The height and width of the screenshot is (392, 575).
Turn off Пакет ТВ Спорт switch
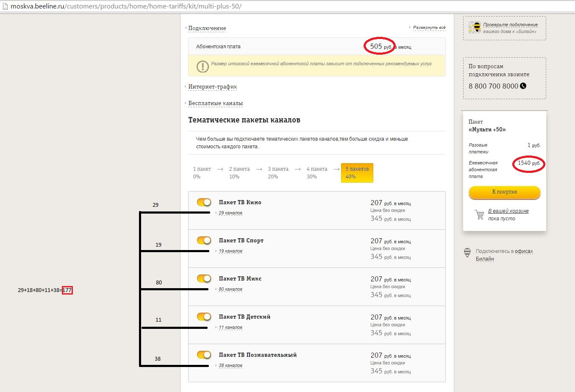point(204,240)
